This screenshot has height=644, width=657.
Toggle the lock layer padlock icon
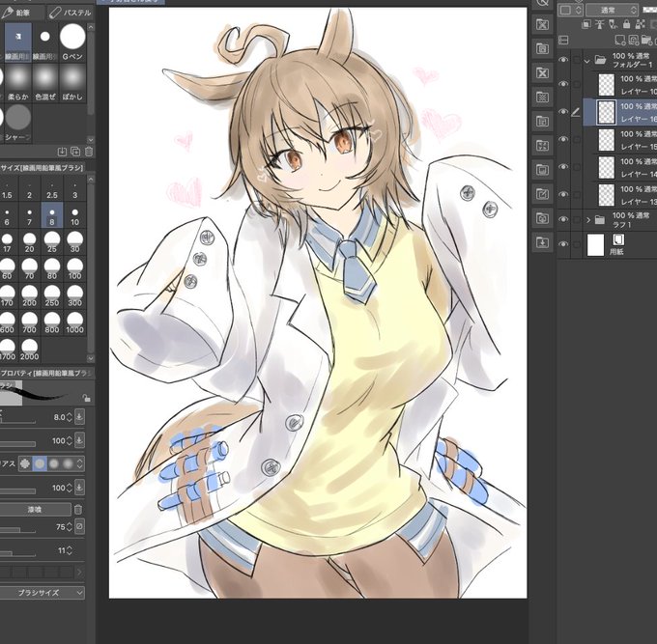pos(626,24)
